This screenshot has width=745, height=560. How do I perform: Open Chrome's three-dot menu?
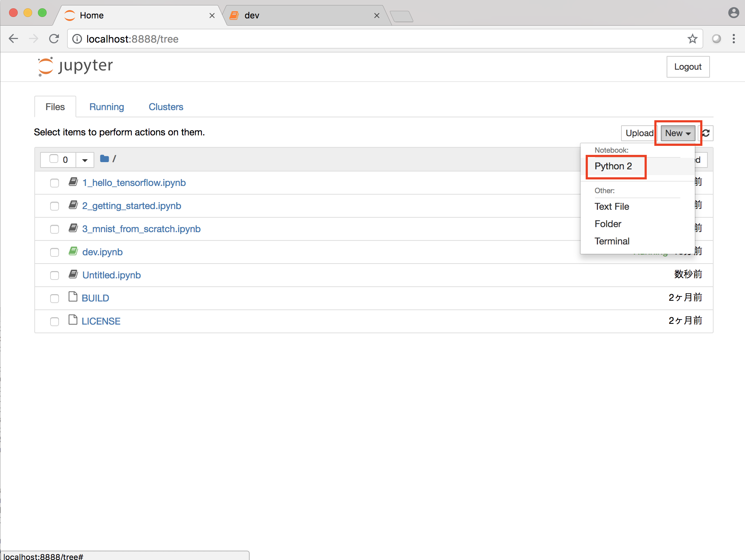733,39
